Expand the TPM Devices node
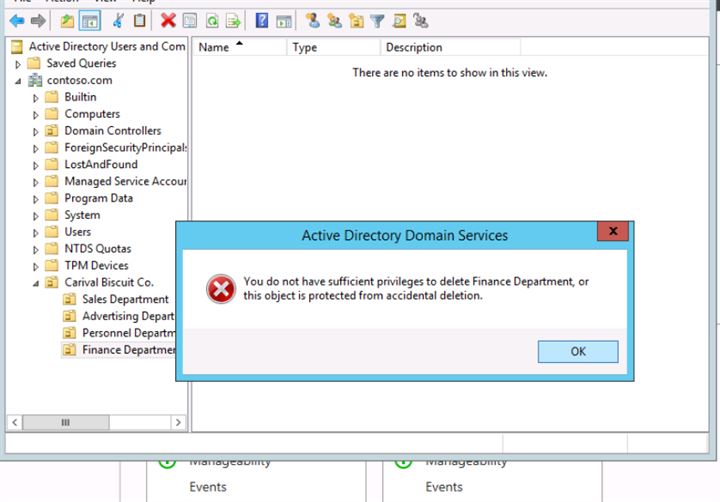 click(35, 266)
